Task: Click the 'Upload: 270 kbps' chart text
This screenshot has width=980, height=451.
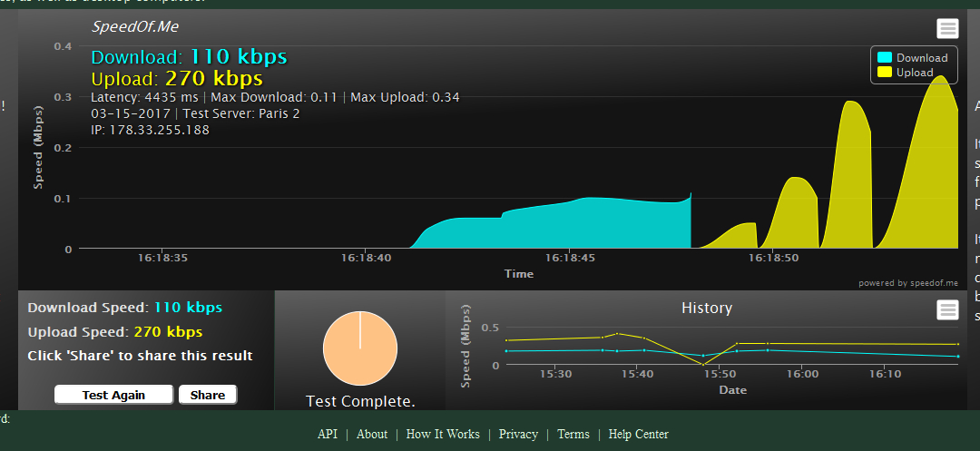Action: (177, 79)
